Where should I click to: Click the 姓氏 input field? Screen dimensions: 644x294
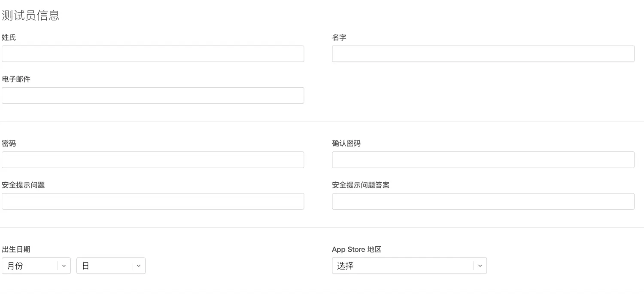[153, 54]
